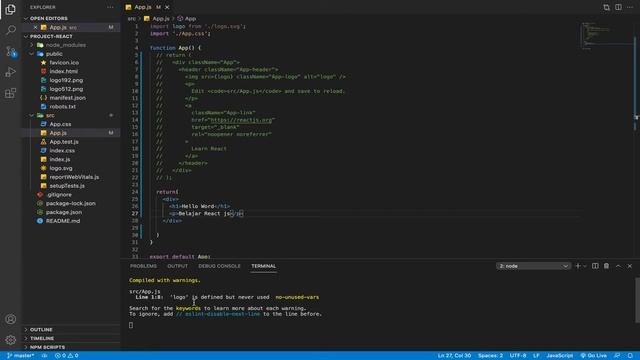Expand the Timeline section
The height and width of the screenshot is (360, 640).
tap(42, 338)
